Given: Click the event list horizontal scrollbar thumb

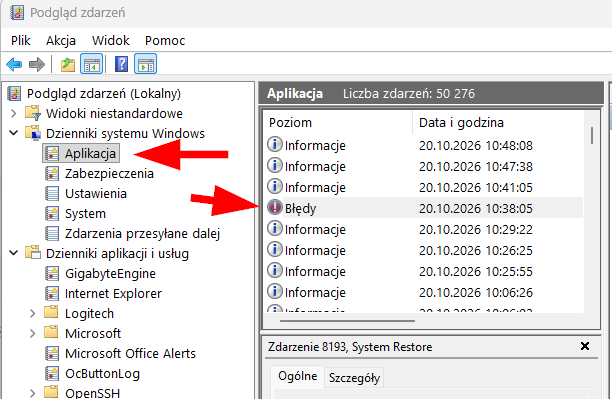Looking at the screenshot, I should click(x=347, y=321).
